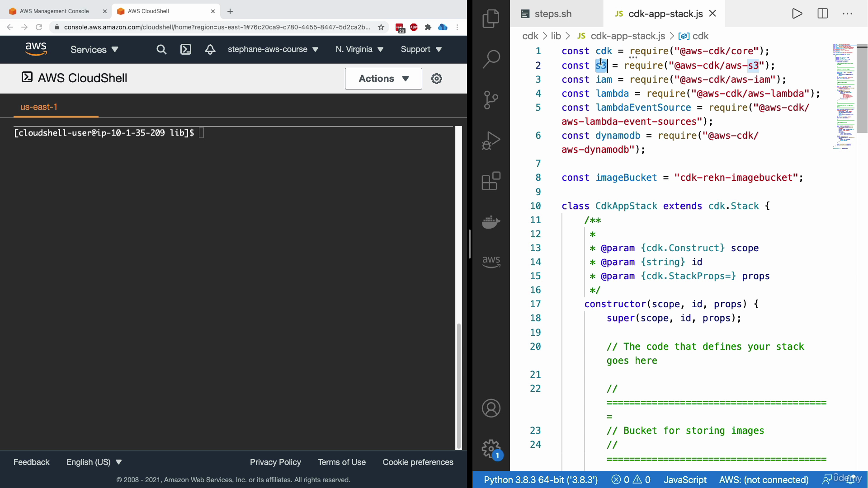The image size is (868, 488).
Task: Click AWS (not connected) status item
Action: tap(764, 480)
